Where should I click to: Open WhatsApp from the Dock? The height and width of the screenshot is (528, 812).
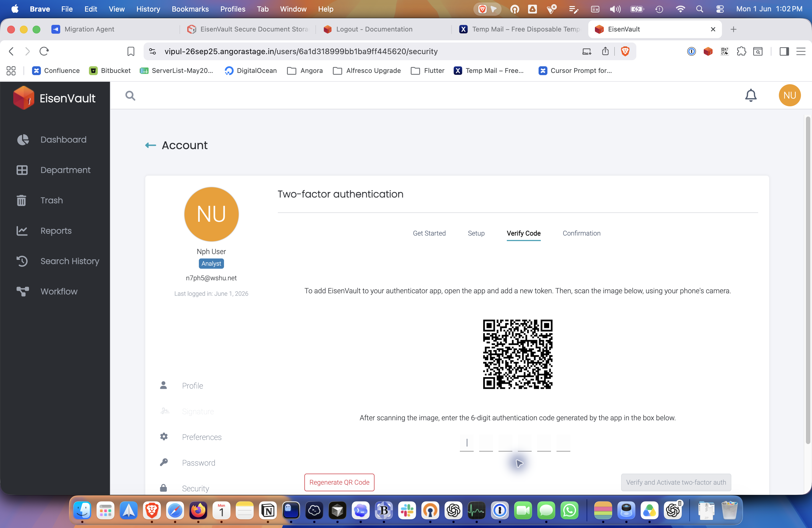[570, 510]
